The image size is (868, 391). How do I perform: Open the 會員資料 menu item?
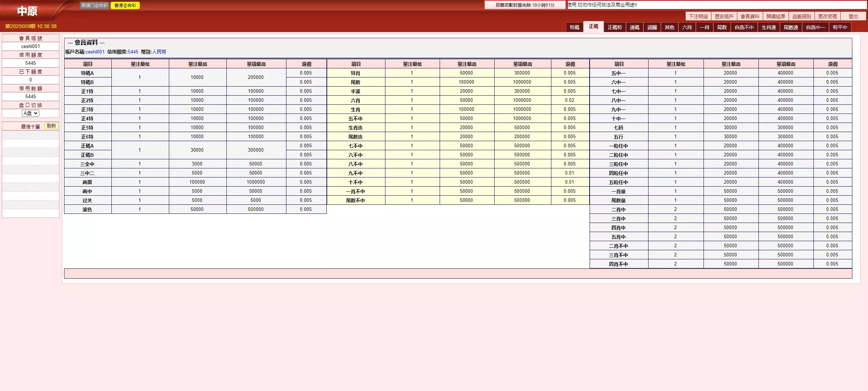point(750,16)
